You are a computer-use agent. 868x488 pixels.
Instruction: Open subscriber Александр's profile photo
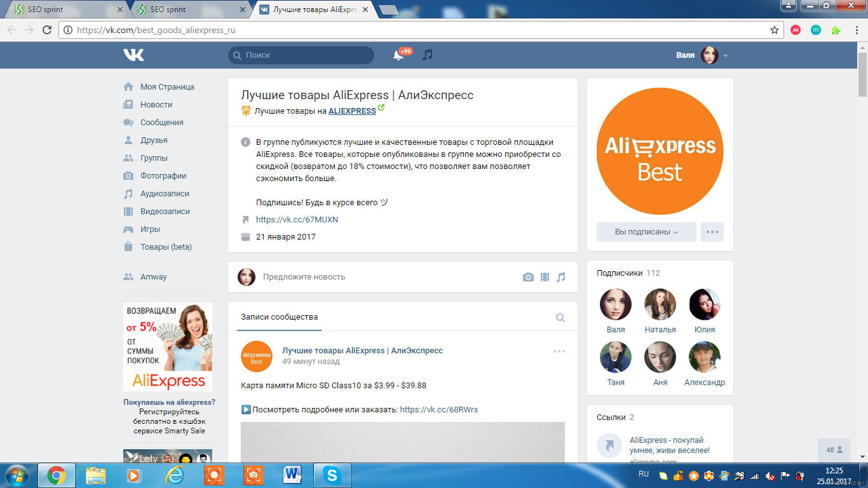point(705,357)
